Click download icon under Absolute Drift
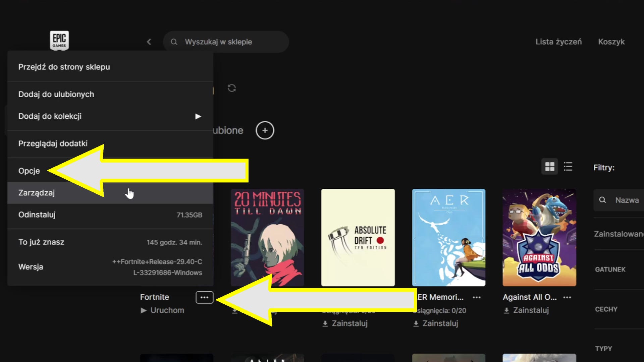The height and width of the screenshot is (362, 644). 325,323
